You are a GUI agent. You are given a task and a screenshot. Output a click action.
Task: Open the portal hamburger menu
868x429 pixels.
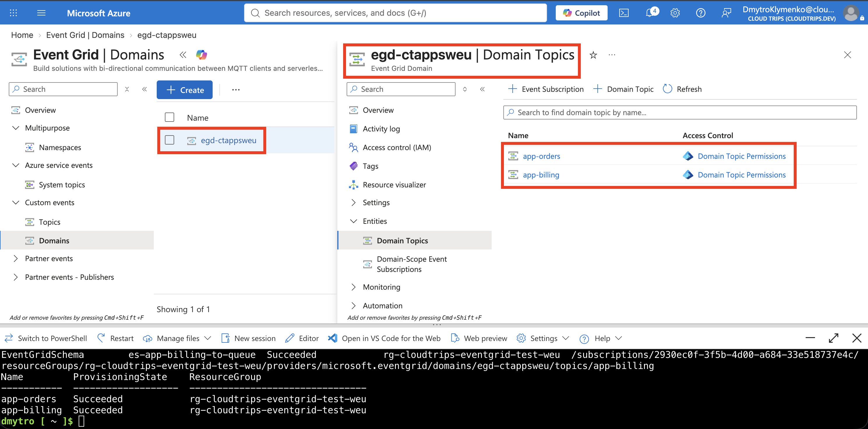point(41,13)
